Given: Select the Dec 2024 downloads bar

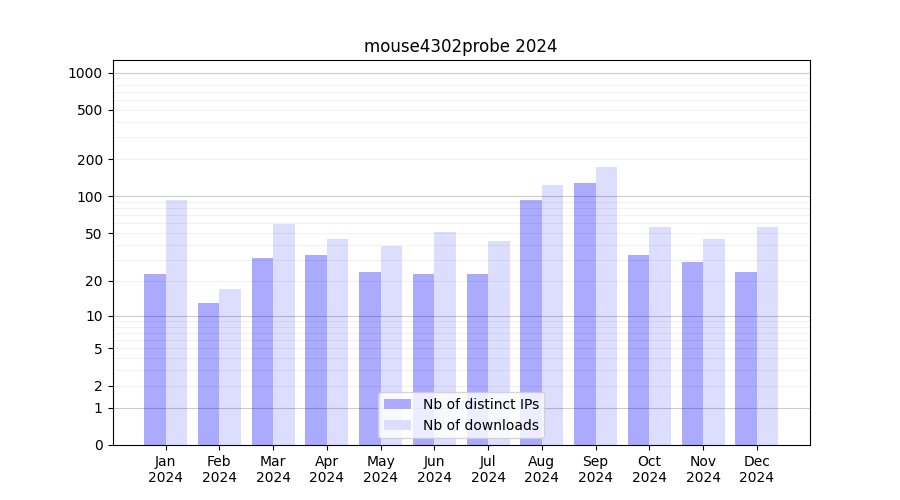Looking at the screenshot, I should (767, 336).
